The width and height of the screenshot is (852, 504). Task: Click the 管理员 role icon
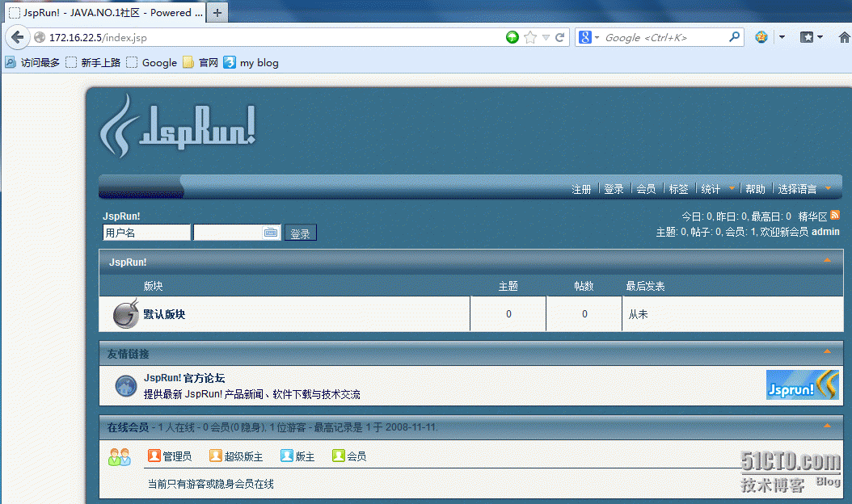[154, 456]
